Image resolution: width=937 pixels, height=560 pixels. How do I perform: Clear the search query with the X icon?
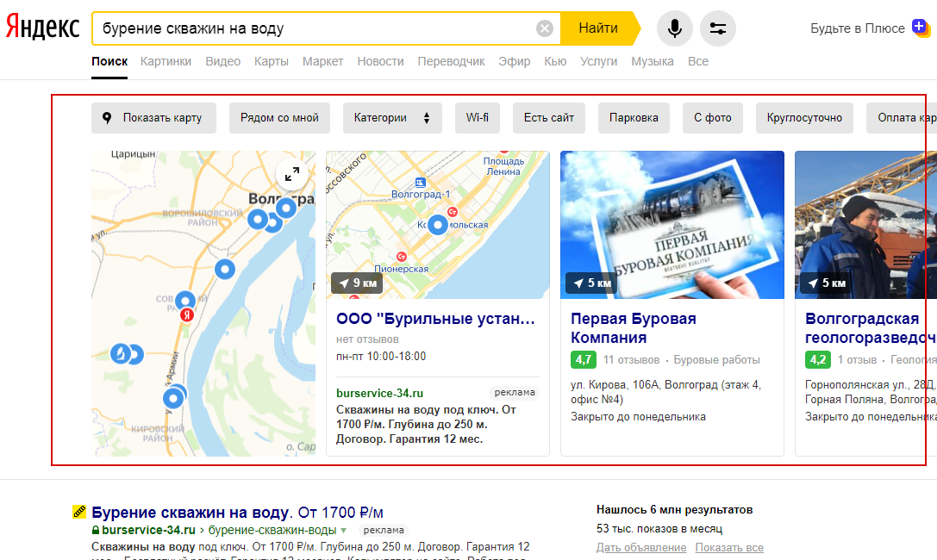545,28
